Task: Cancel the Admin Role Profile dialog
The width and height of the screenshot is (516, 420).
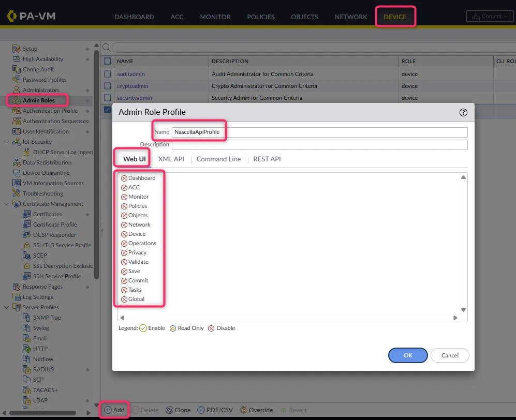Action: pyautogui.click(x=450, y=355)
